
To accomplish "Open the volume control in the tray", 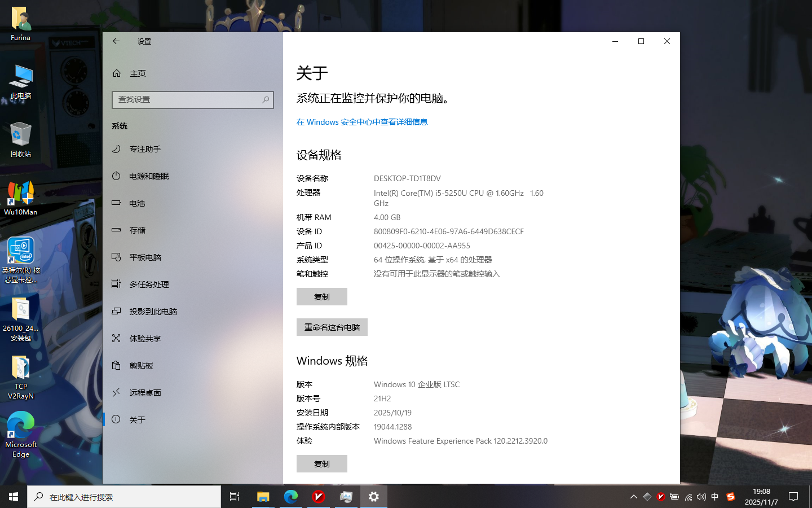I will tap(701, 497).
